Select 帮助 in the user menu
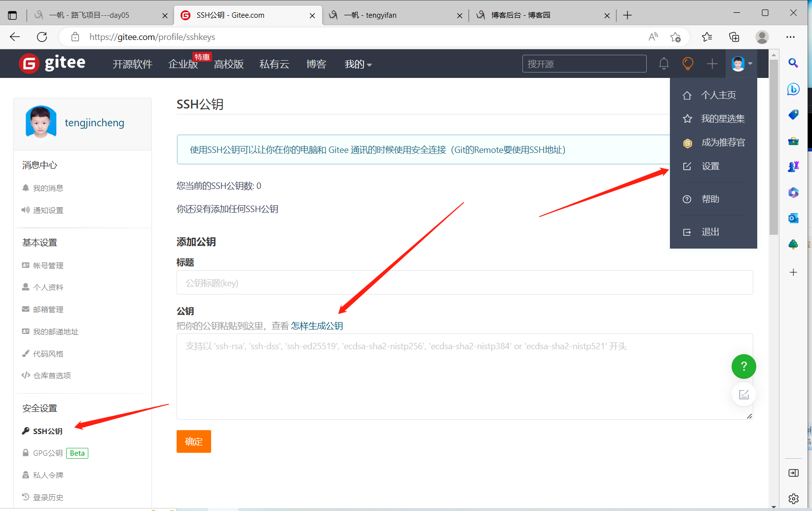This screenshot has width=812, height=511. [713, 199]
